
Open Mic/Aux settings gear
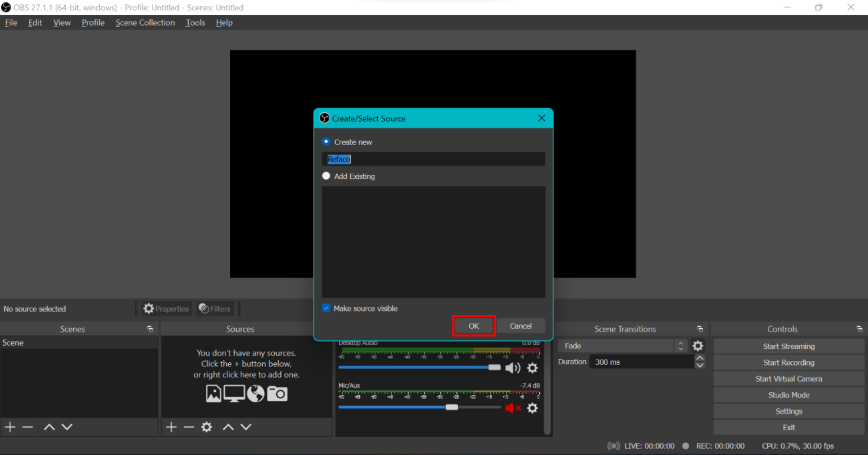point(533,408)
